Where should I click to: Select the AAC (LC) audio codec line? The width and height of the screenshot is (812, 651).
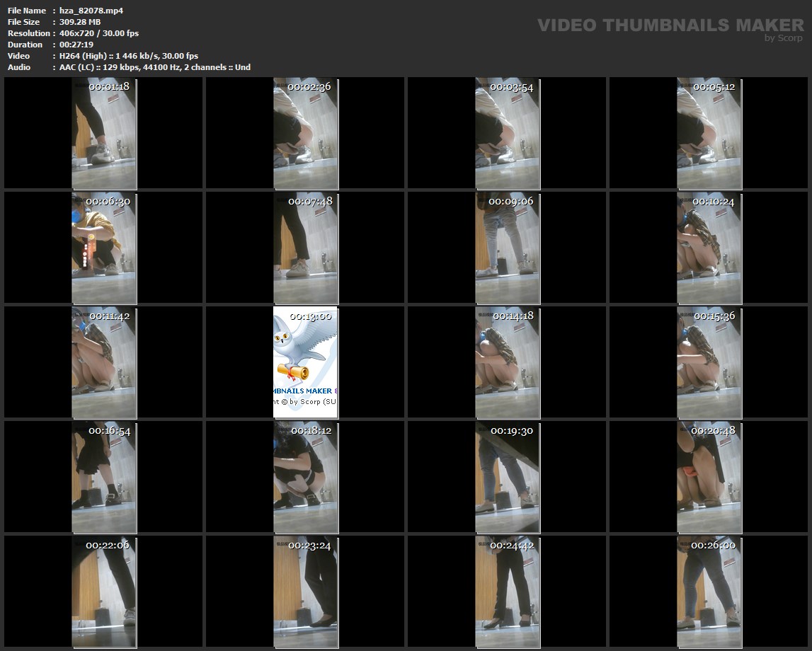coord(155,67)
